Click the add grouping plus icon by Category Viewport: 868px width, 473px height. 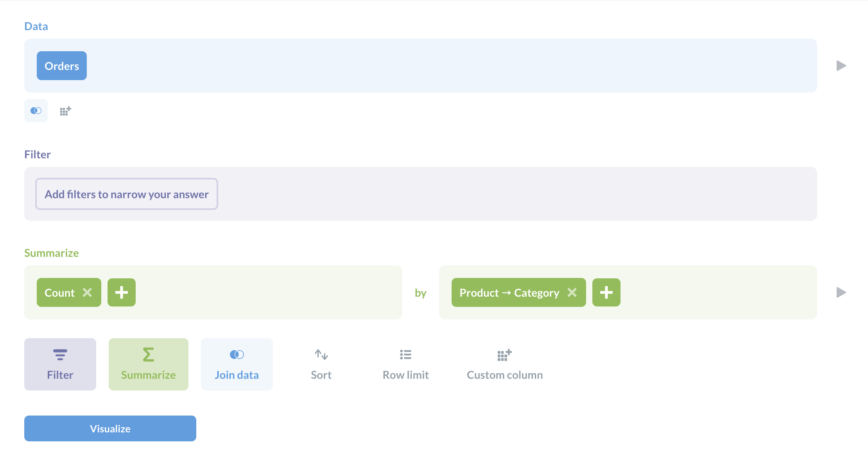coord(606,292)
